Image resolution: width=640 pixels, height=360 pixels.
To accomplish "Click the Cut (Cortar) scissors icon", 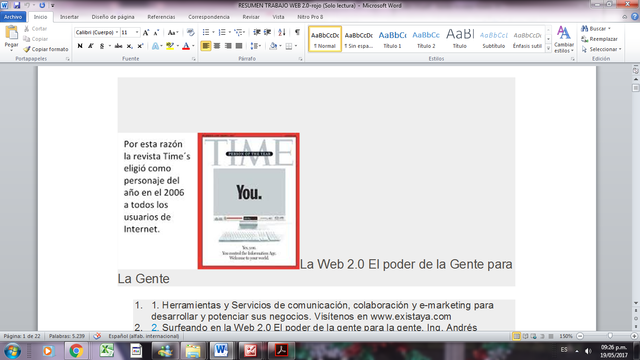I will coord(27,29).
